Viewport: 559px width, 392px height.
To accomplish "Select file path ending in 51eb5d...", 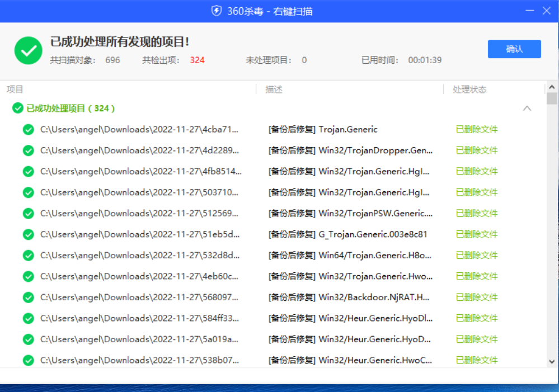I will [x=140, y=234].
